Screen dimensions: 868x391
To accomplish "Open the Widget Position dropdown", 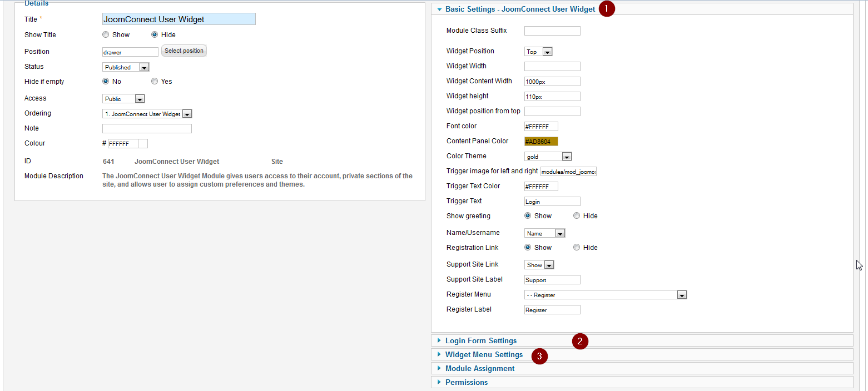I will pos(538,52).
